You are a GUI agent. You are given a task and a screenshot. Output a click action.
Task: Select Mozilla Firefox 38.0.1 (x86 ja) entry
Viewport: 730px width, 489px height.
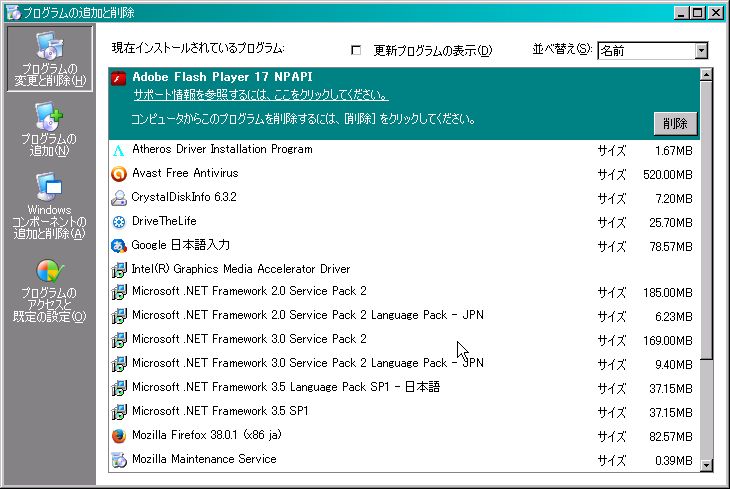click(404, 436)
